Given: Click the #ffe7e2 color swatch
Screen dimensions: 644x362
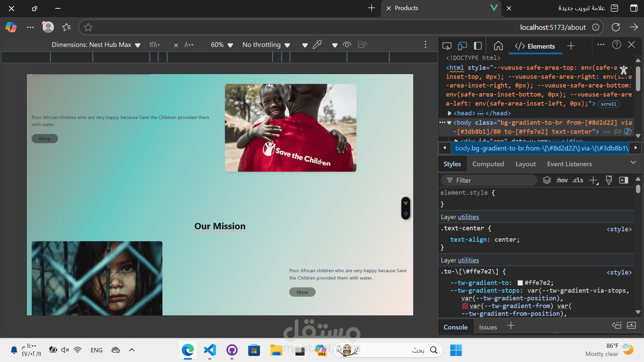Looking at the screenshot, I should pyautogui.click(x=520, y=283).
